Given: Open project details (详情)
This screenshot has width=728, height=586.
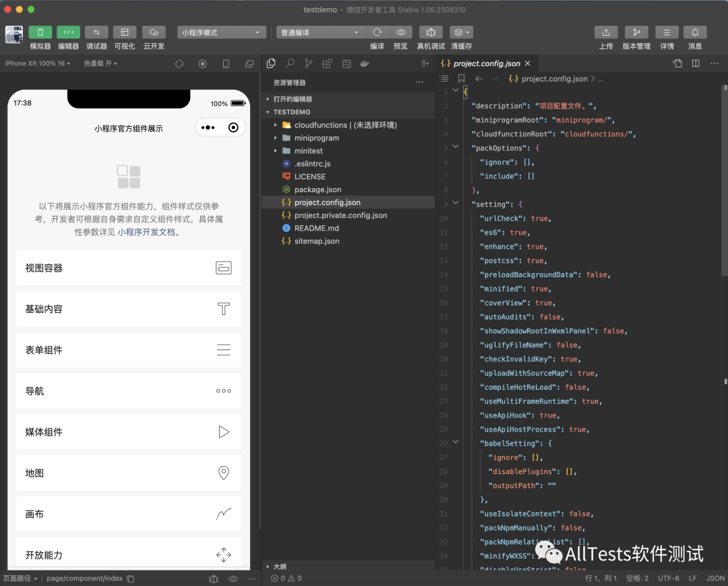Looking at the screenshot, I should pos(667,32).
